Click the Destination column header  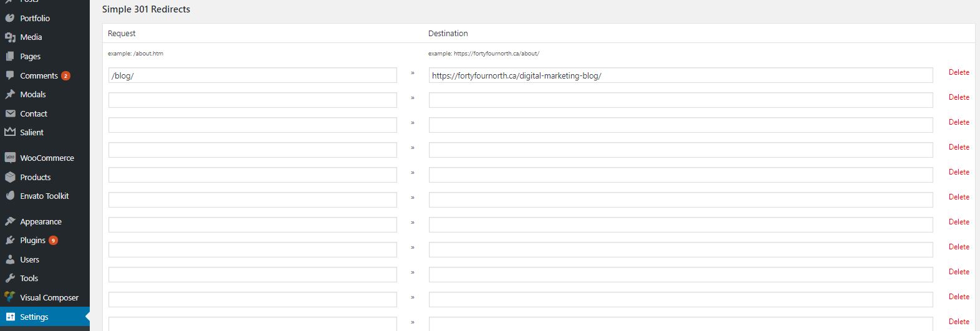pos(448,34)
